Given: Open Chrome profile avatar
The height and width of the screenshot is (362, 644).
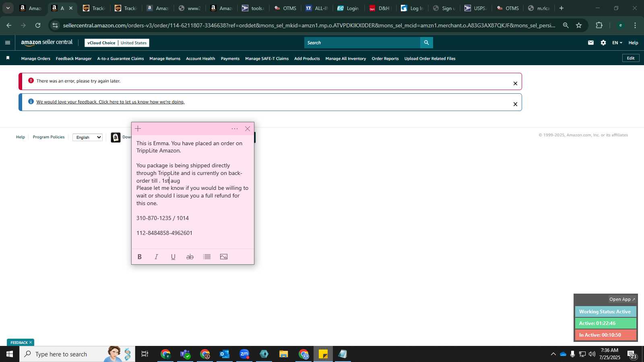Looking at the screenshot, I should (x=621, y=25).
